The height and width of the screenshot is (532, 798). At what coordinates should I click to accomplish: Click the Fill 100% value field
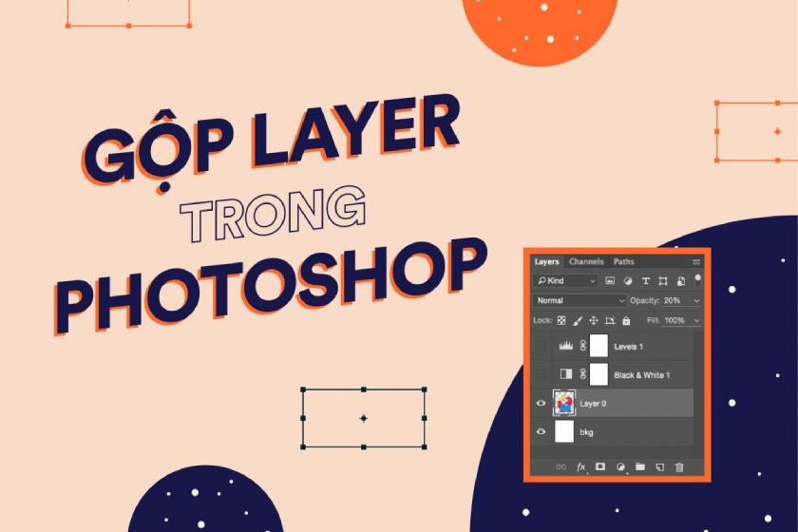[676, 321]
